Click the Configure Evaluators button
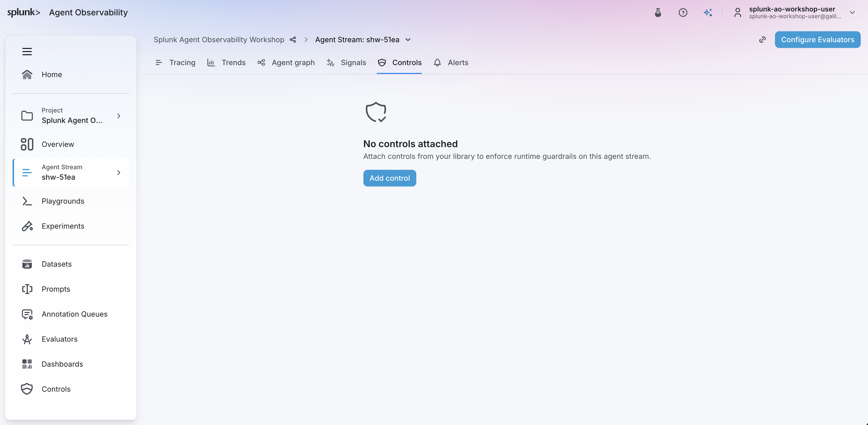Image resolution: width=868 pixels, height=425 pixels. [817, 40]
